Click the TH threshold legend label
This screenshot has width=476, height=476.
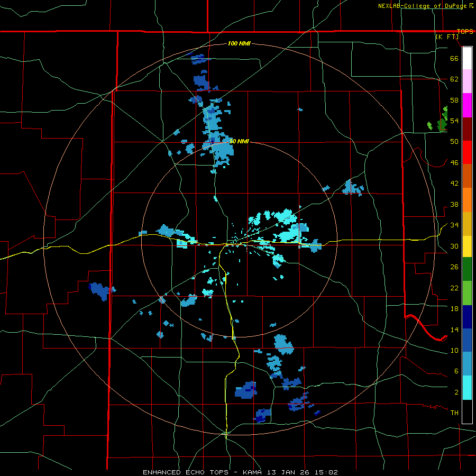454,413
